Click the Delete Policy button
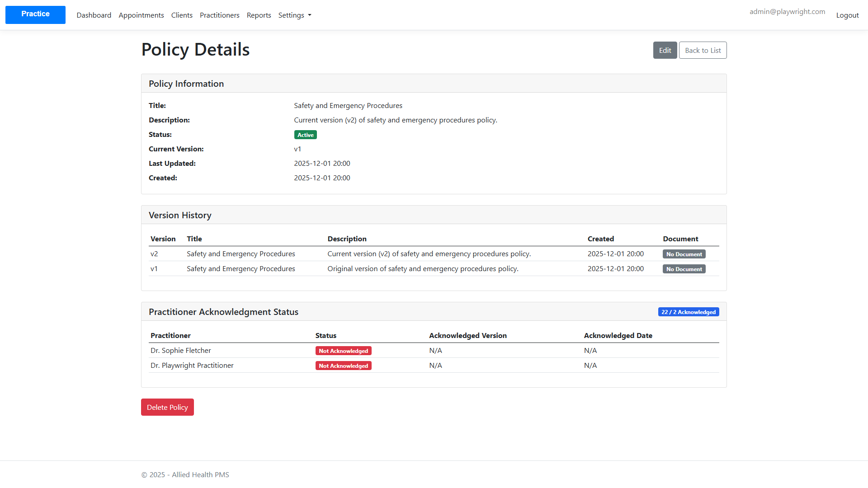The image size is (868, 488). 167,407
